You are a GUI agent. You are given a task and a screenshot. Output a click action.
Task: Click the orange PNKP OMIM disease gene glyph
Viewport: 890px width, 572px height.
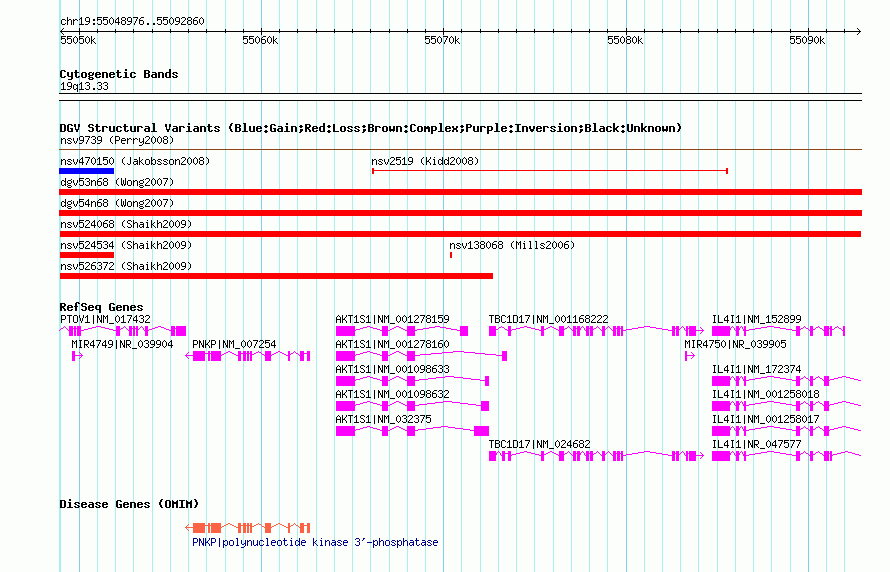click(247, 528)
